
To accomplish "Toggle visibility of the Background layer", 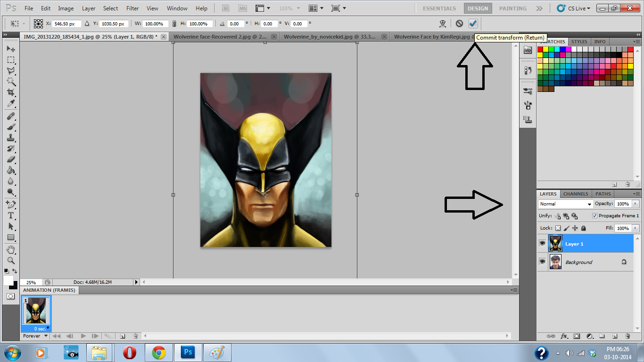I will tap(542, 262).
